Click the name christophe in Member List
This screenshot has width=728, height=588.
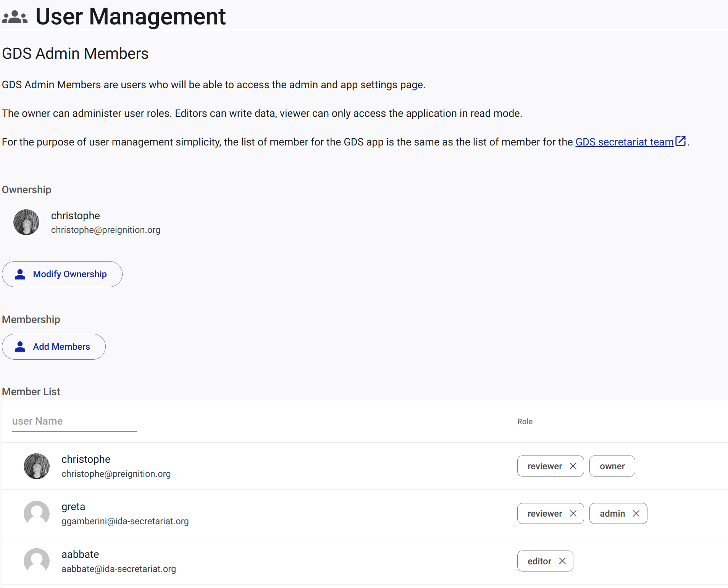pos(86,459)
